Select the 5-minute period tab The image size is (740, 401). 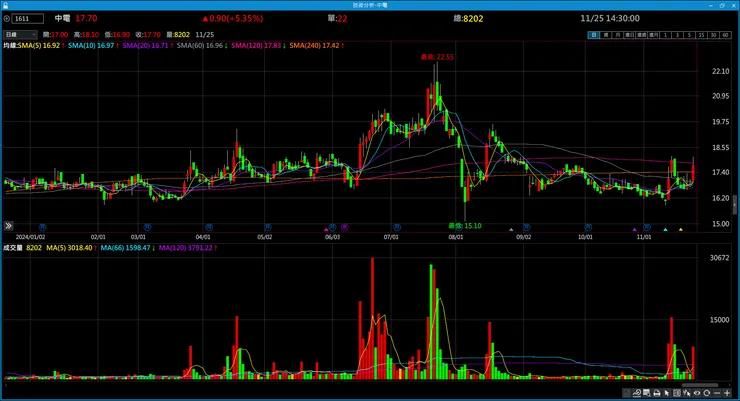tap(690, 35)
